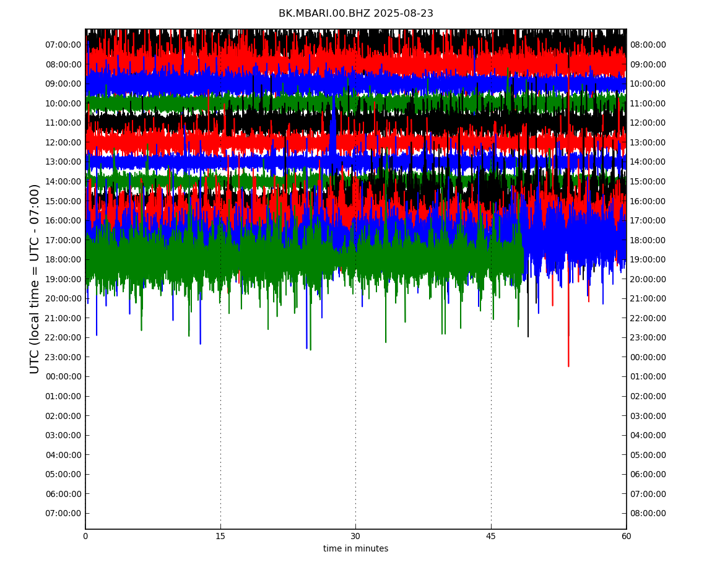Click the 'time in minutes' x-axis label
The image size is (712, 588).
[355, 548]
